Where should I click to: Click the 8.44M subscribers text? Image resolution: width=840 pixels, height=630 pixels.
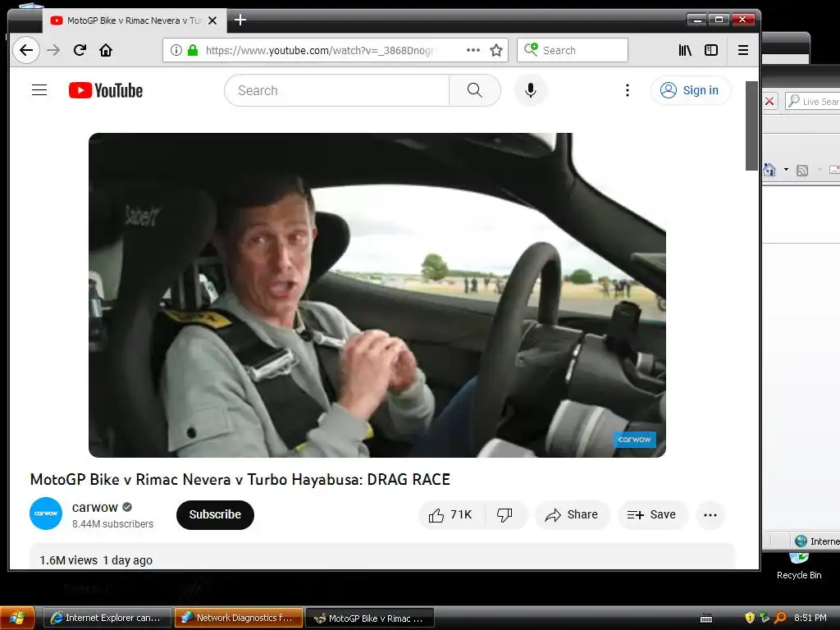tap(112, 524)
